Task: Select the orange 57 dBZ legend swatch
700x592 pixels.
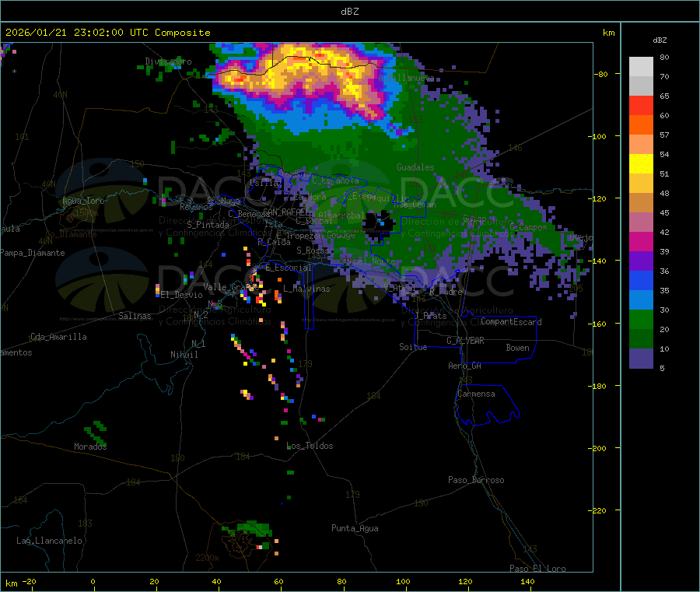Action: coord(641,125)
